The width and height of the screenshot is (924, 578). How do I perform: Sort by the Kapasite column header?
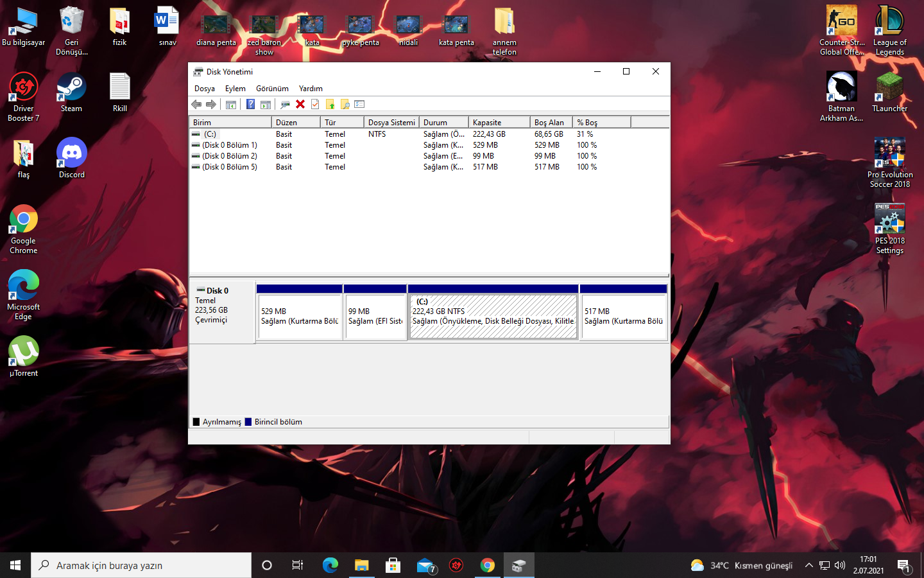(x=499, y=122)
